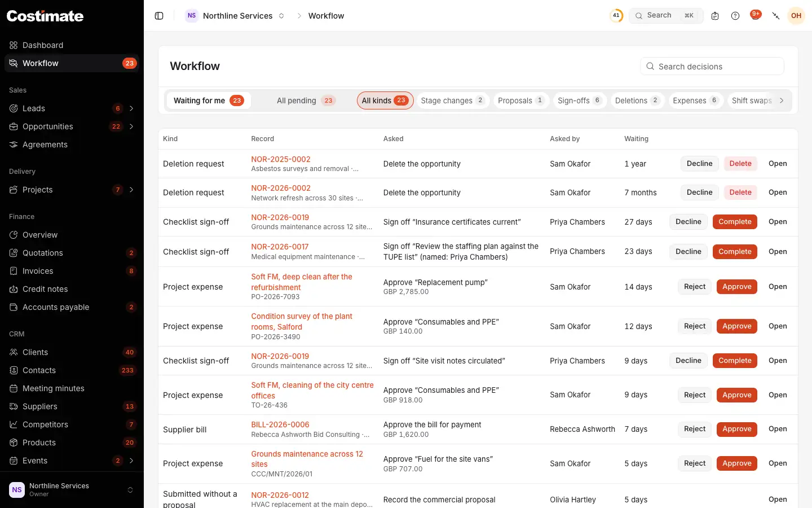
Task: Open Competitors in the sidebar
Action: pos(72,424)
